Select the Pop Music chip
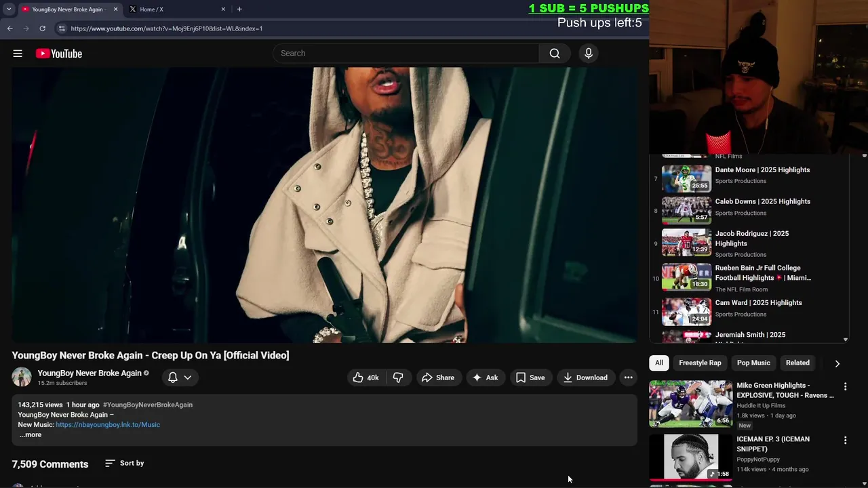This screenshot has height=488, width=868. pyautogui.click(x=753, y=363)
